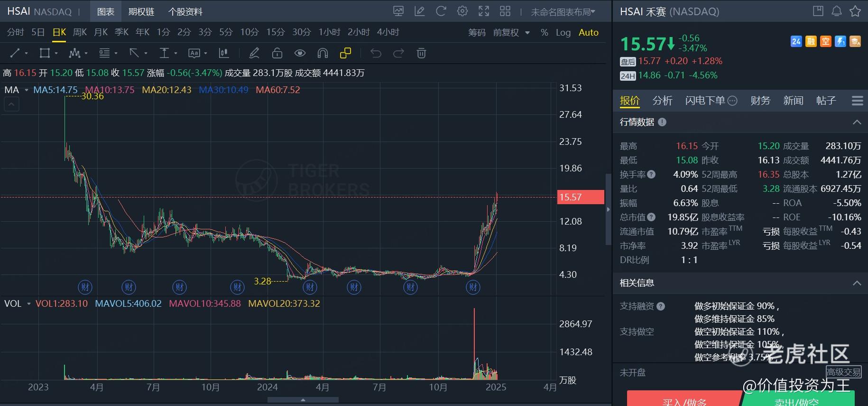
Task: Collapse the 行情数据 section
Action: point(857,122)
